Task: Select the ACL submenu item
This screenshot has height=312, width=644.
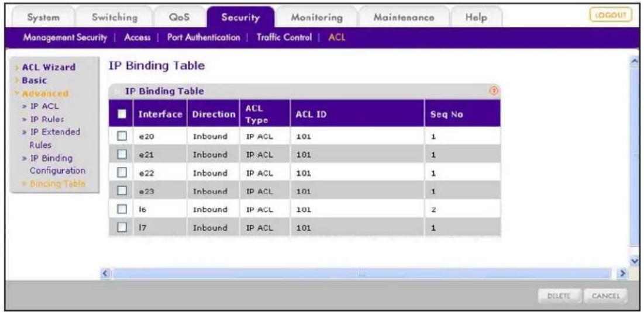Action: 337,38
